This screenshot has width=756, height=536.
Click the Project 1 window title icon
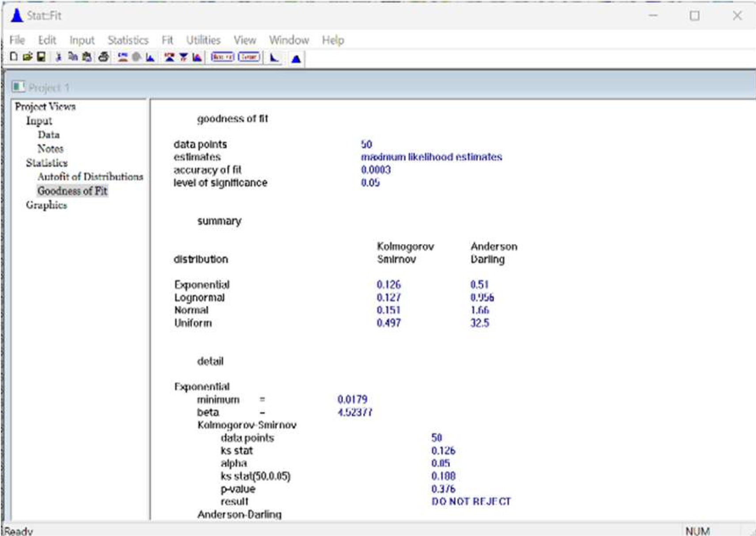pyautogui.click(x=19, y=87)
